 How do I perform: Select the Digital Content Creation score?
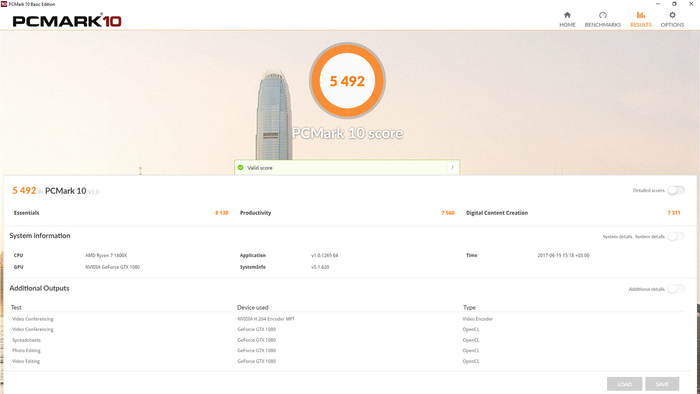coord(674,213)
